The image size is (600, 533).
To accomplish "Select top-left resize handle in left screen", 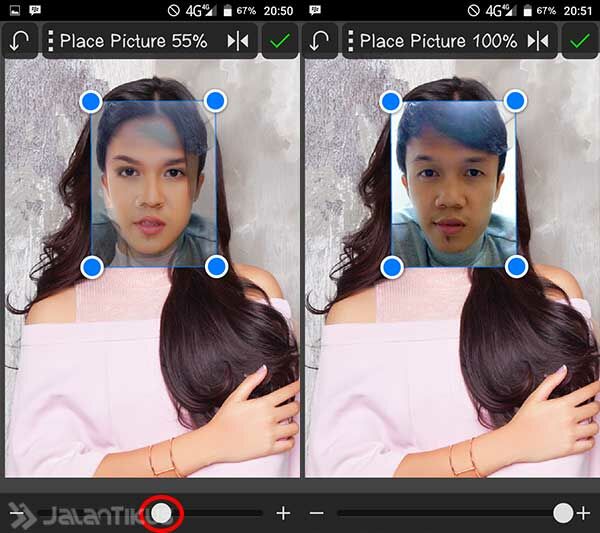I will pos(91,102).
